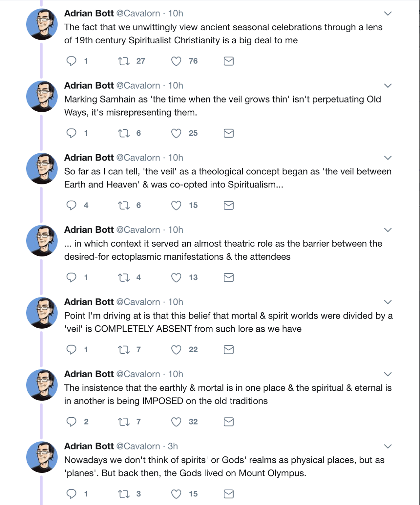This screenshot has height=505, width=420.
Task: Expand the options menu for the 'ectoplasmic manifestations' tweet
Action: [388, 230]
